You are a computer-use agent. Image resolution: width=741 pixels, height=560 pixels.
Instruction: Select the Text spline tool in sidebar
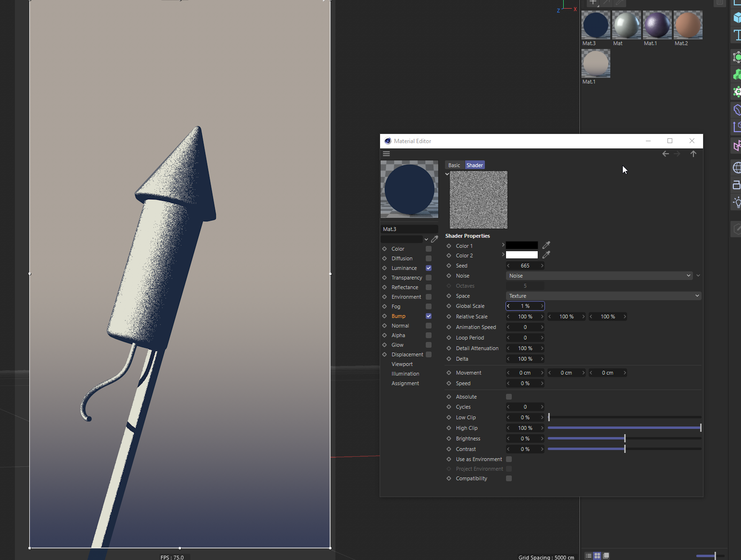click(737, 35)
